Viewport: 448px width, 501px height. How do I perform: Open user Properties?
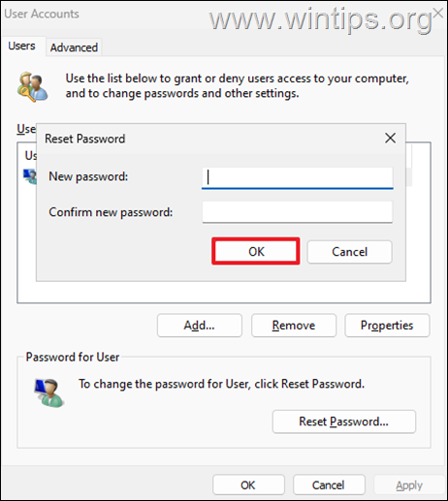(387, 326)
